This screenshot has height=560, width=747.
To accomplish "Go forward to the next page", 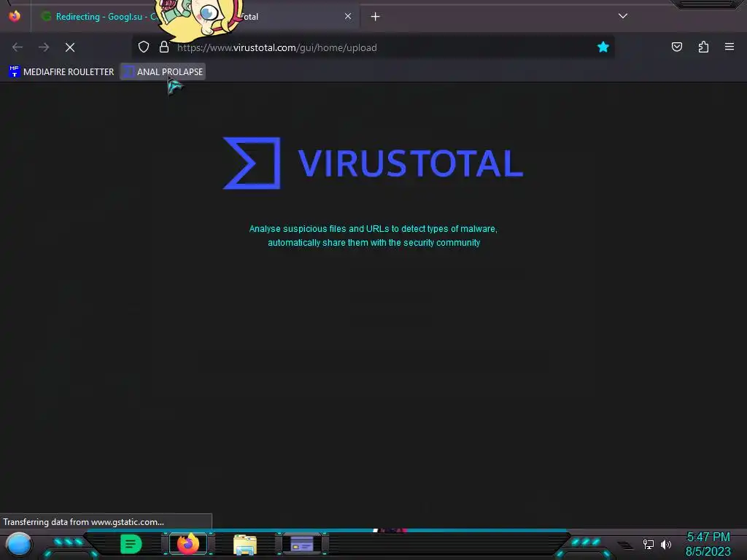I will point(44,47).
